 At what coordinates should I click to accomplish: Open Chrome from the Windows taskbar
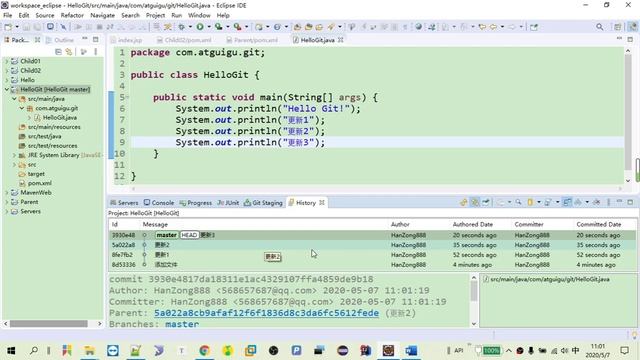(204, 350)
